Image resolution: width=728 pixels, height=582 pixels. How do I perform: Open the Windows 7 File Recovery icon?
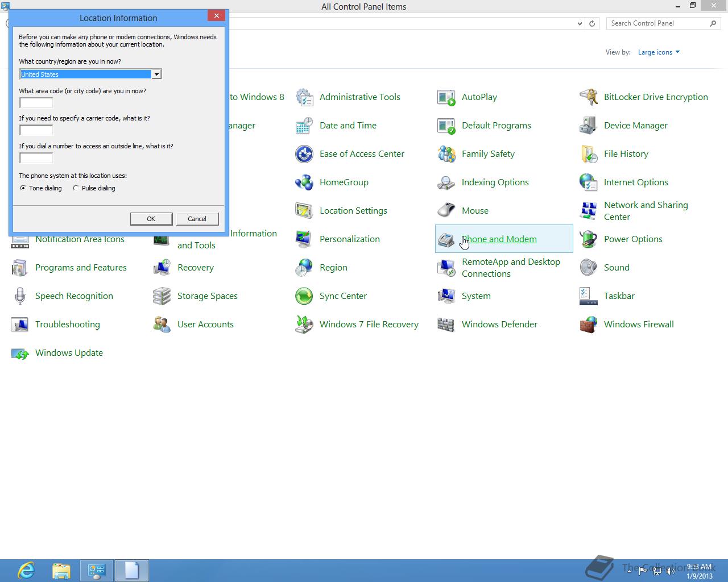[304, 325]
